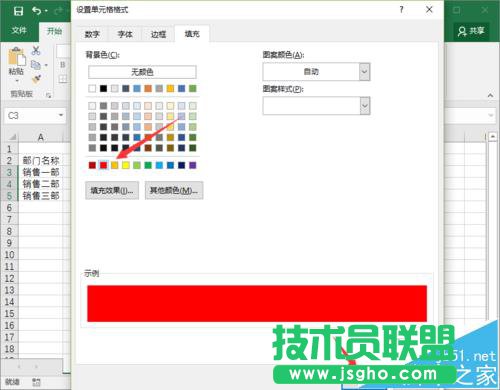This screenshot has height=390, width=500.
Task: Click cell containing 部门名称
Action: coord(41,161)
